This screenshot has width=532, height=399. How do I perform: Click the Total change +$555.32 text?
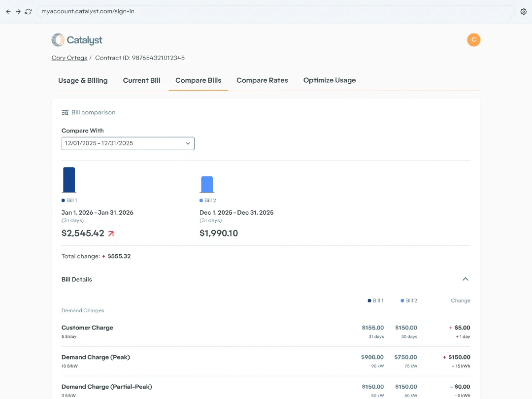(x=96, y=256)
